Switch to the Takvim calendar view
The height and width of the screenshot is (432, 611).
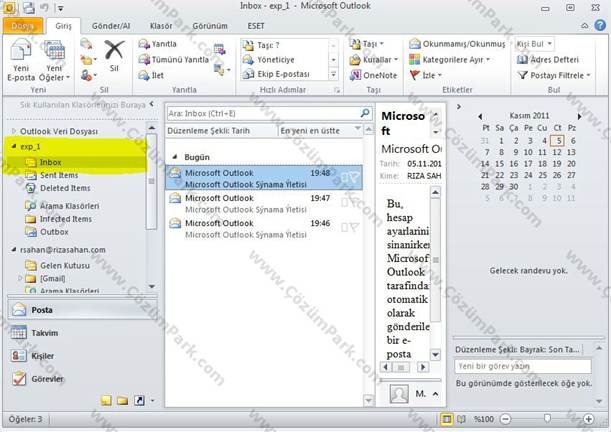(x=82, y=333)
